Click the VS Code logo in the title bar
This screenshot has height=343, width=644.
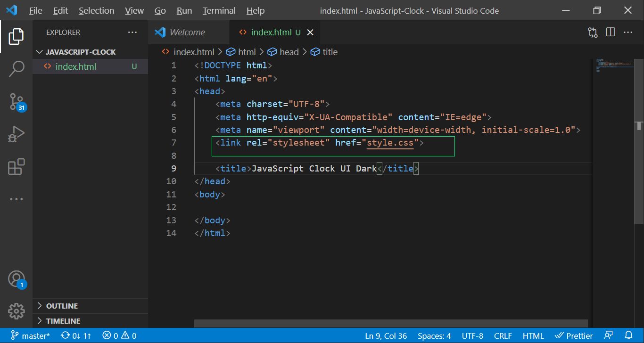11,10
